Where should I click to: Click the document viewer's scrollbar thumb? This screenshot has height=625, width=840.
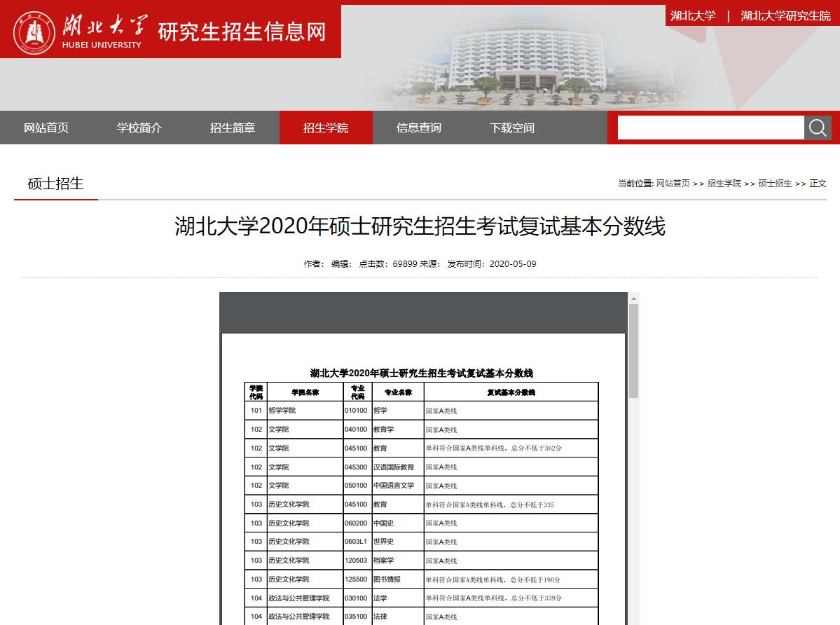633,350
